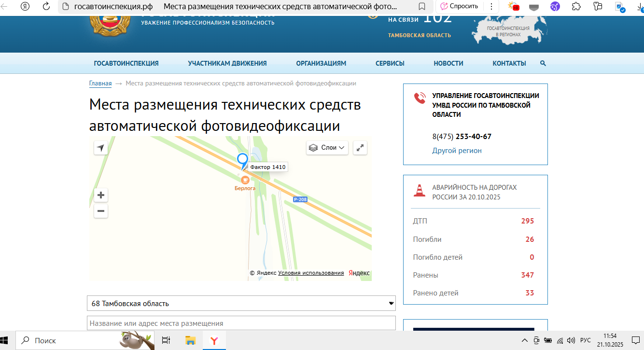The height and width of the screenshot is (350, 644).
Task: Open the Слои map layers dropdown
Action: point(328,148)
